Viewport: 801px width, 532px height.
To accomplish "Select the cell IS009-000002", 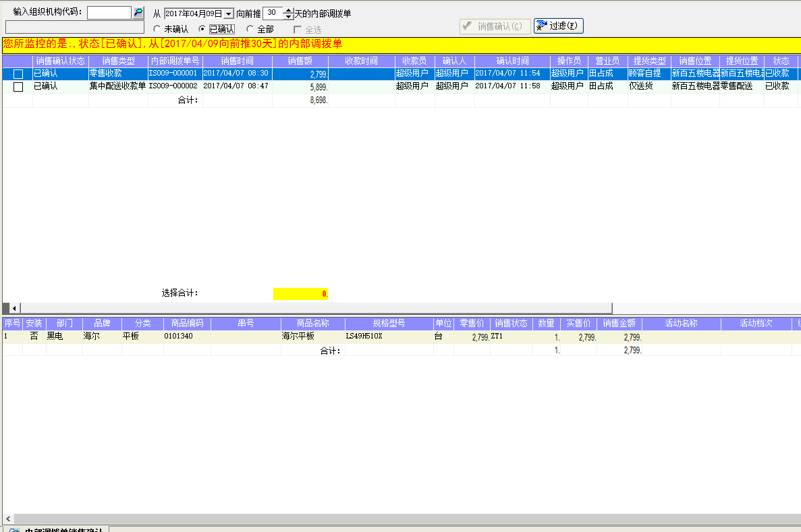I will coord(175,86).
